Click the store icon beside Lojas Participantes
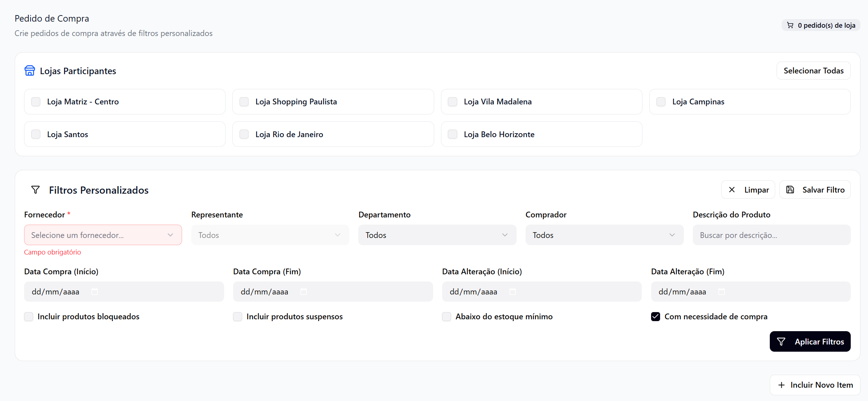 29,71
